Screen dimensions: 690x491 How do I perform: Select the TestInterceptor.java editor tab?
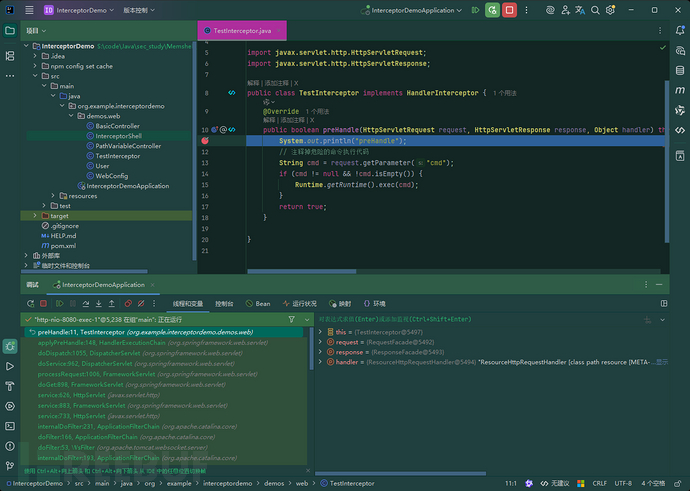click(241, 31)
